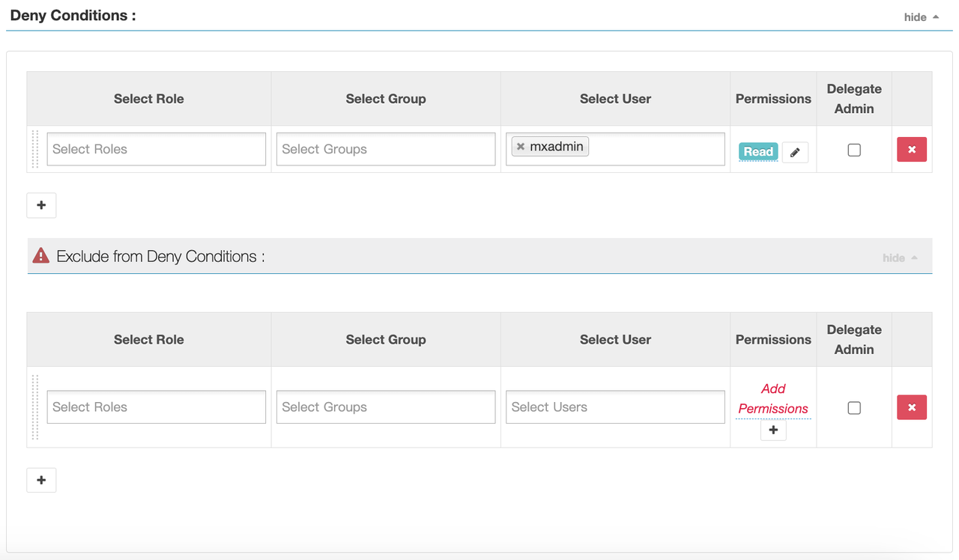Viewport: 959px width, 560px height.
Task: Add a new row under Deny Conditions
Action: 41,205
